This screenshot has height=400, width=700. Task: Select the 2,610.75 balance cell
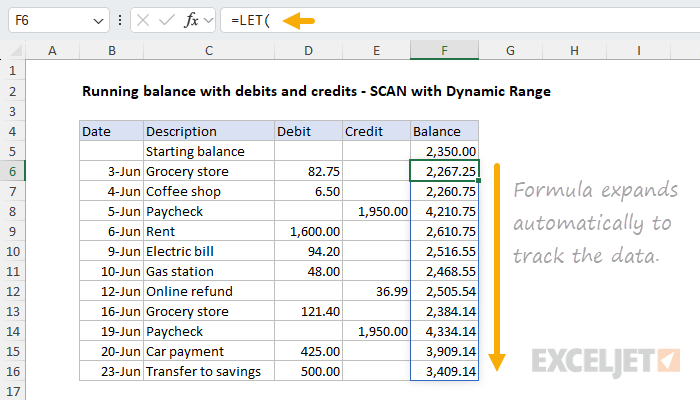pos(444,231)
